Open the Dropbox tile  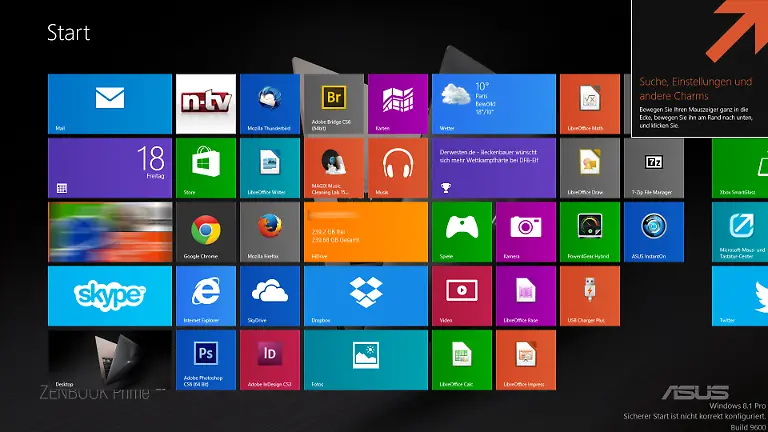tap(365, 295)
